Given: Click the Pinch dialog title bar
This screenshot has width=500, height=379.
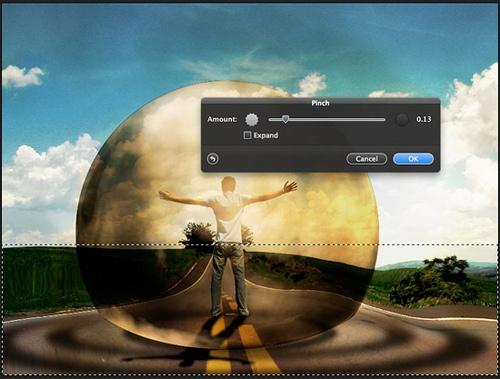Looking at the screenshot, I should (x=321, y=103).
